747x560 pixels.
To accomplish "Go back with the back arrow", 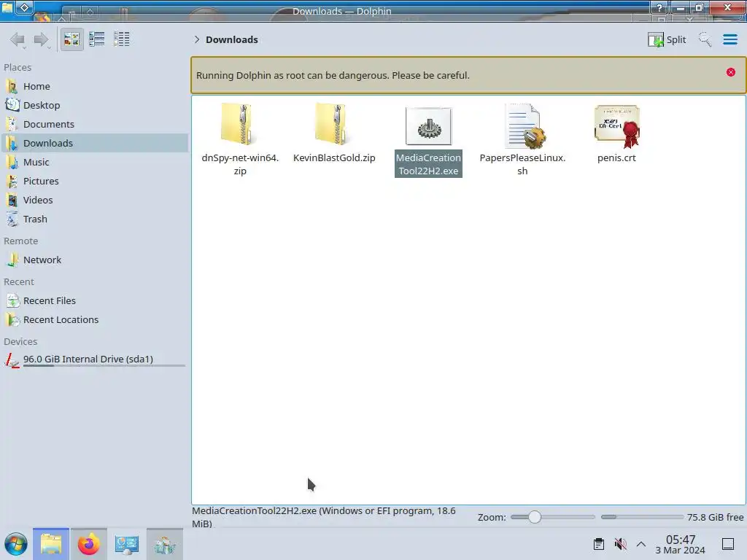I will click(18, 39).
